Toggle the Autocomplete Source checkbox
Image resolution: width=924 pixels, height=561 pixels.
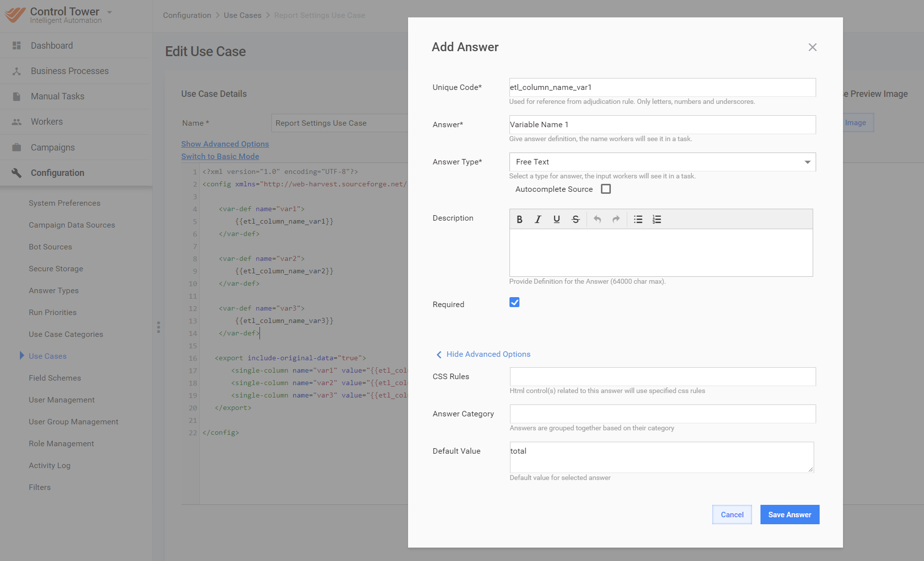pos(606,189)
